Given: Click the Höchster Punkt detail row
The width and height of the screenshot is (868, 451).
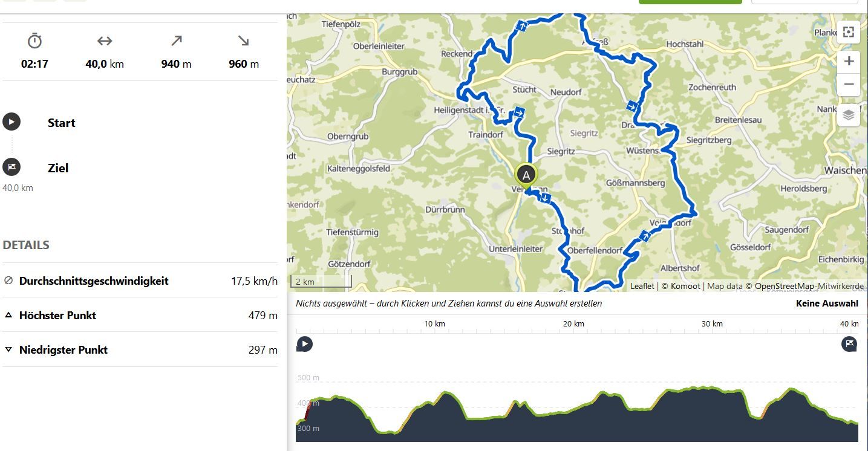Looking at the screenshot, I should coord(140,315).
